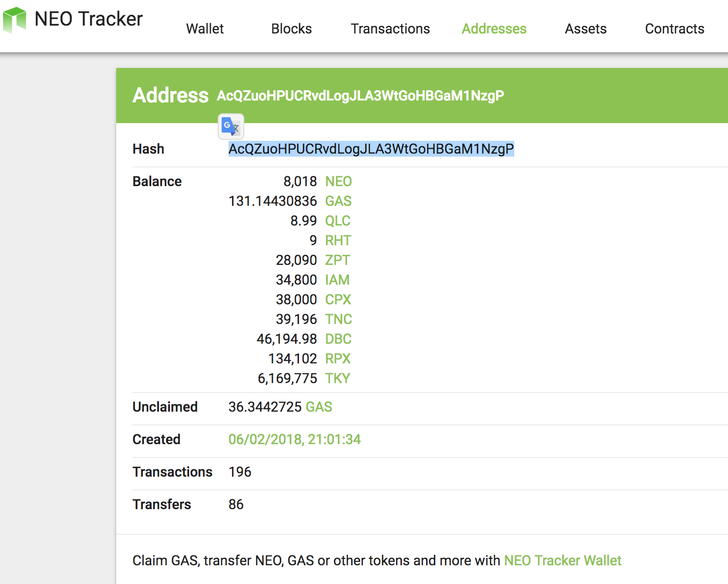View the Contracts section

(674, 29)
